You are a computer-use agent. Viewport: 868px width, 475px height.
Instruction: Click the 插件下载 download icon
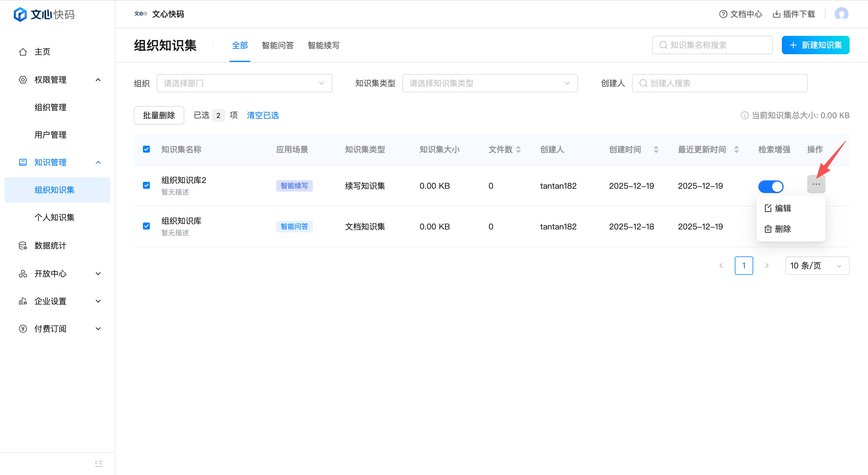(x=777, y=14)
